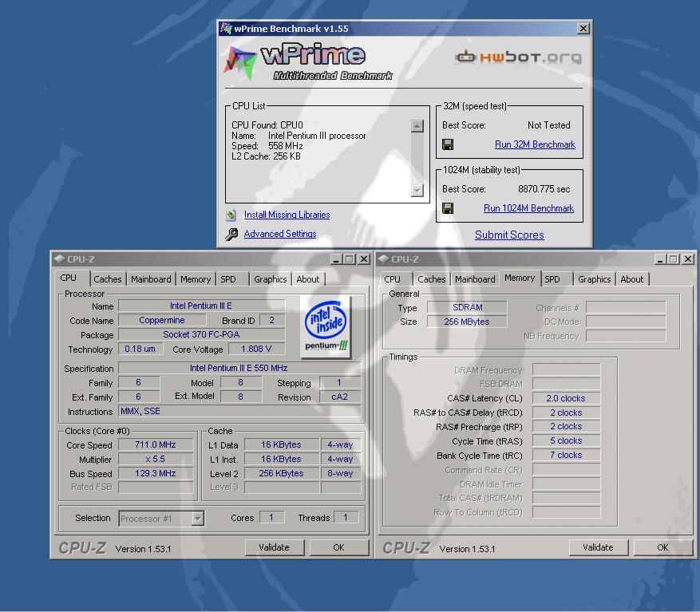Click the Bank Cycle Time 7 clocks field
This screenshot has width=700, height=612.
566,456
